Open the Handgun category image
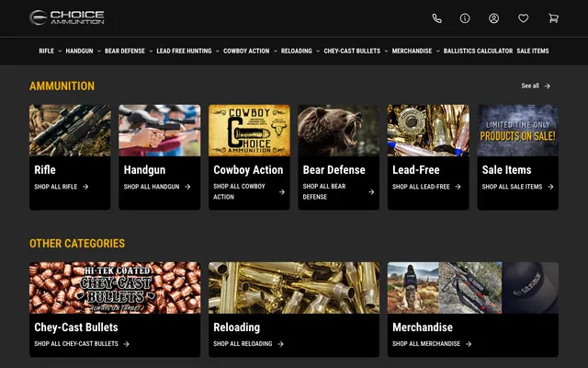 pos(159,131)
